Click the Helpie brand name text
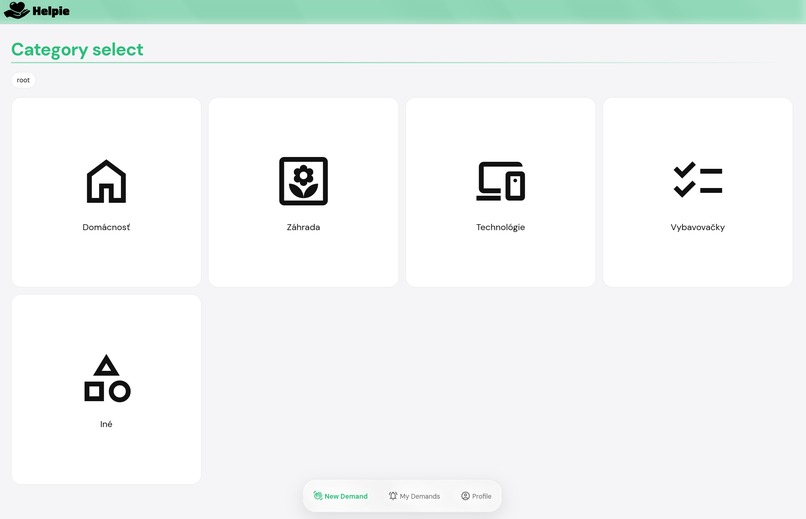The image size is (806, 519). pyautogui.click(x=51, y=11)
